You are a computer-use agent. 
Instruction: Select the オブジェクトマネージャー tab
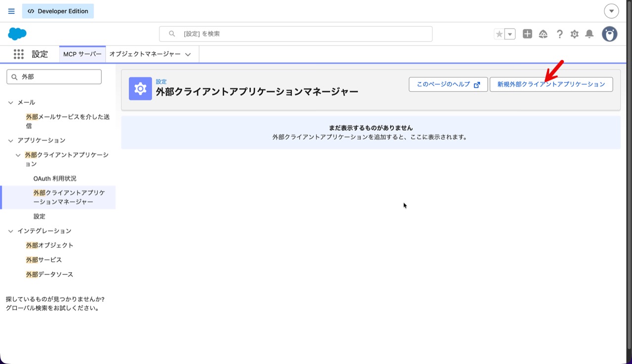[x=145, y=54]
